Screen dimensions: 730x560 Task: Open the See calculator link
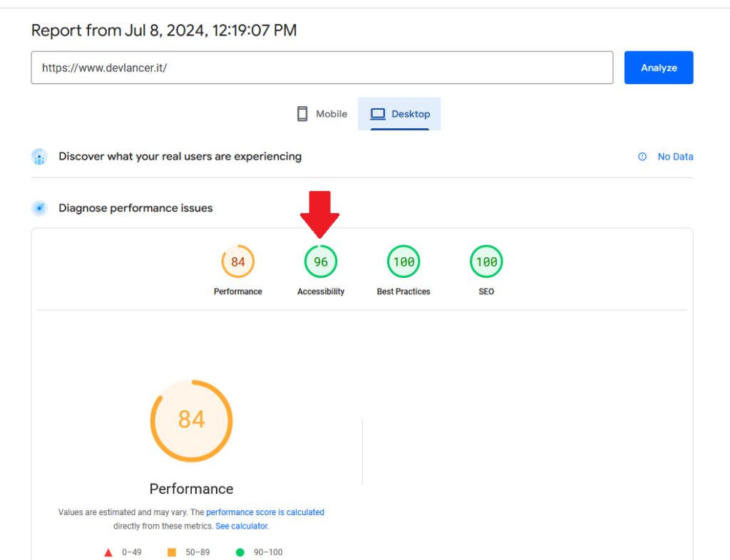[242, 527]
